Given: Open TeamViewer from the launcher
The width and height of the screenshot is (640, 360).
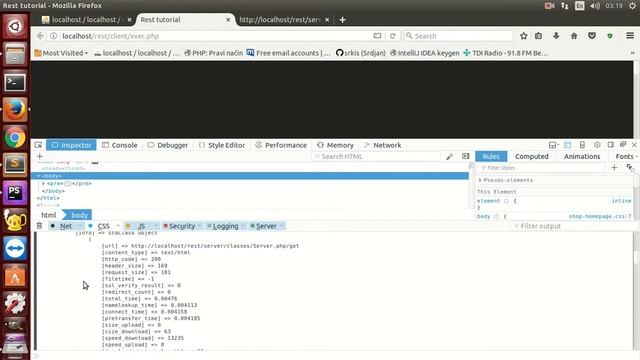Looking at the screenshot, I should [x=15, y=248].
